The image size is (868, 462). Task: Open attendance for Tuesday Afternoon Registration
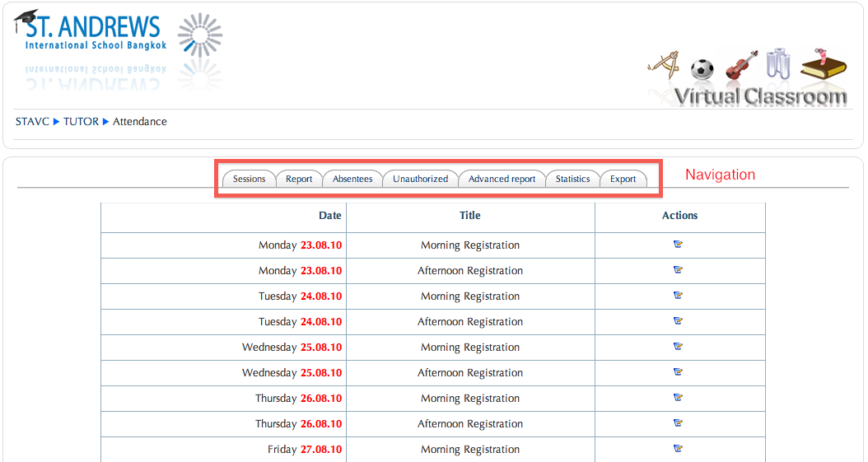click(x=678, y=321)
